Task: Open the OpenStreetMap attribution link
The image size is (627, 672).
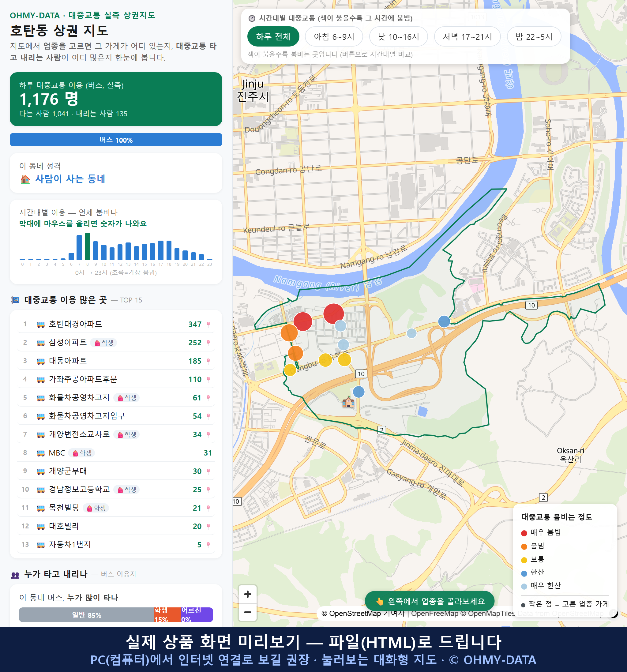Action: click(x=355, y=613)
